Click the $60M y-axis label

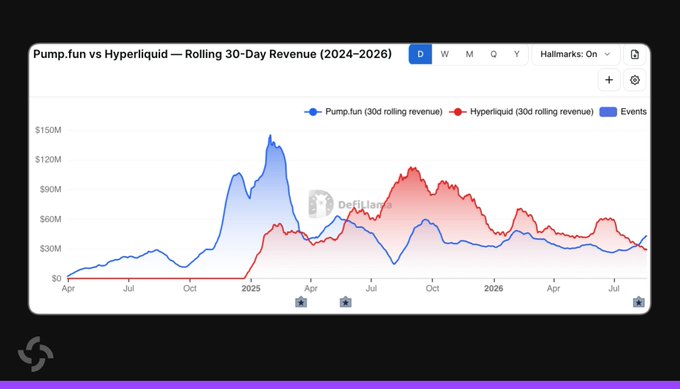50,219
